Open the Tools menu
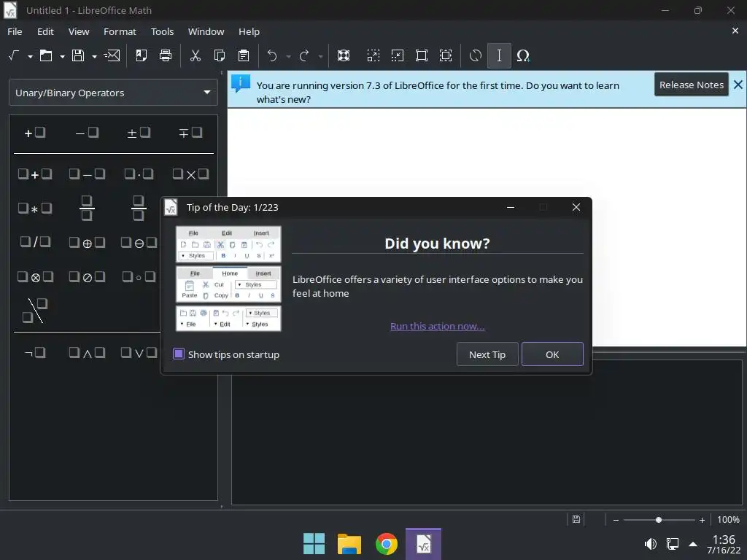Viewport: 747px width, 560px height. coord(163,31)
